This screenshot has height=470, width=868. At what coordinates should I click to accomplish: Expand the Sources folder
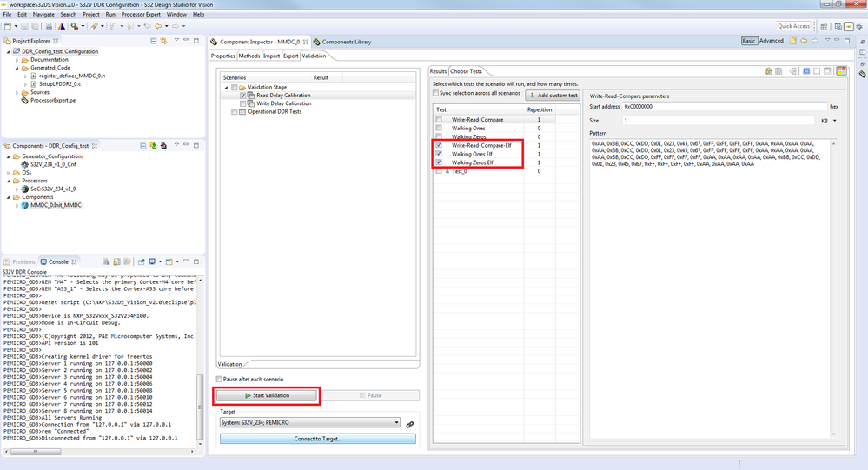point(17,92)
